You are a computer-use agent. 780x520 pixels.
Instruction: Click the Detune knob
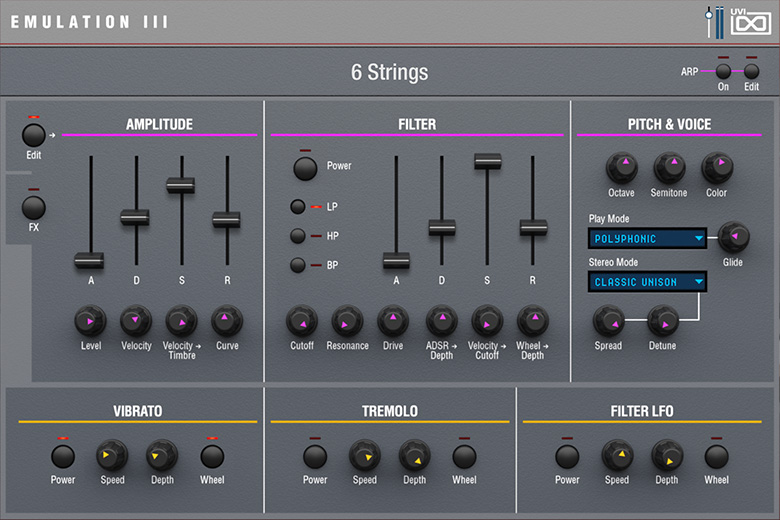click(662, 321)
